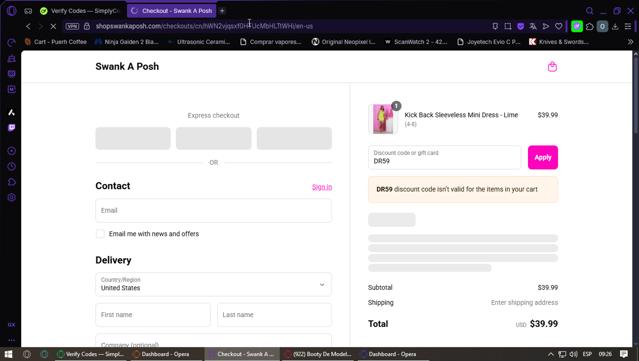Switch to Booty De Model taskbar window
The image size is (639, 361).
pyautogui.click(x=318, y=354)
